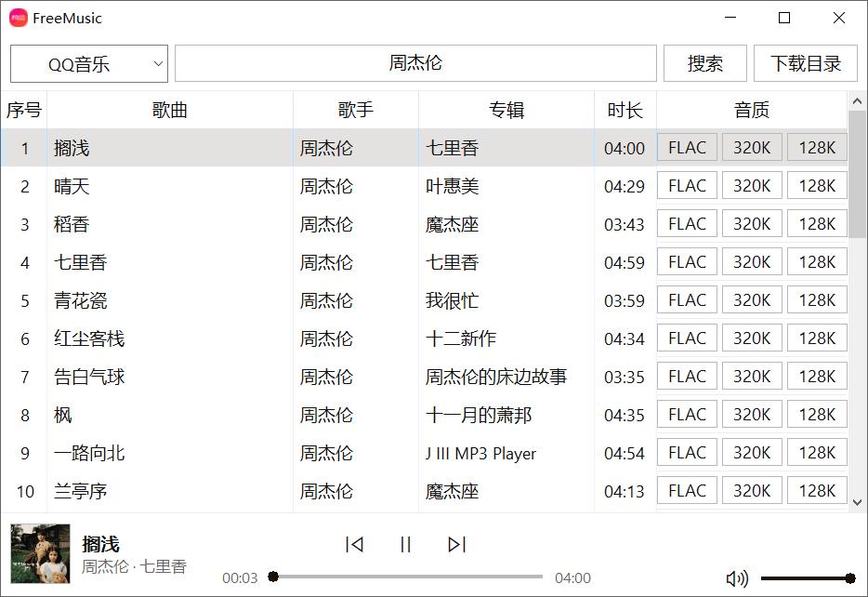Click the song list vertical scrollbar thumb

click(x=858, y=175)
